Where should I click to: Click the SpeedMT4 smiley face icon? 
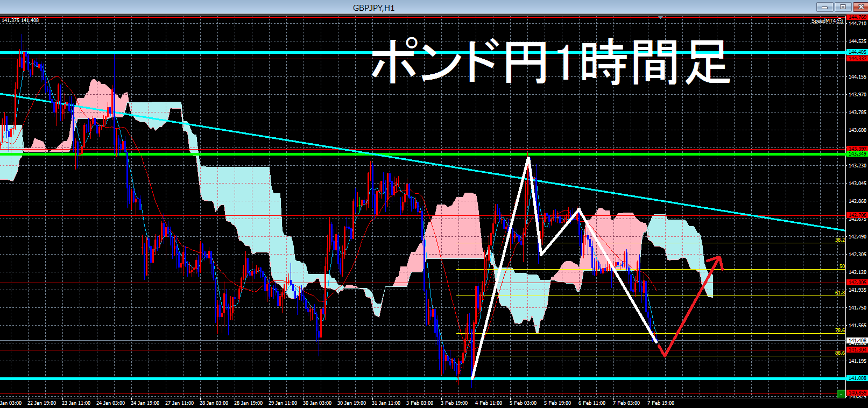(840, 21)
